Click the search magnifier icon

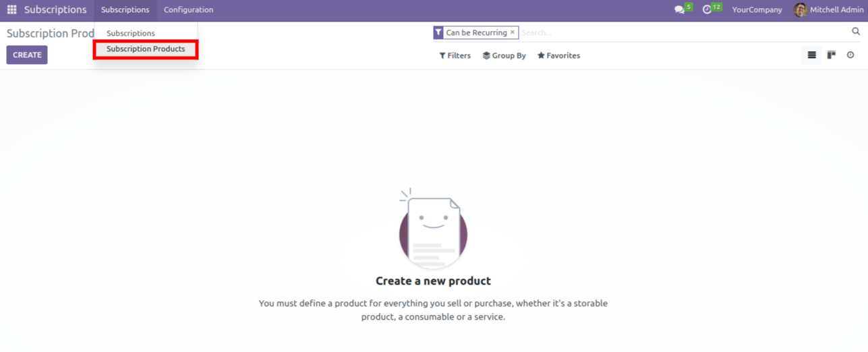855,32
